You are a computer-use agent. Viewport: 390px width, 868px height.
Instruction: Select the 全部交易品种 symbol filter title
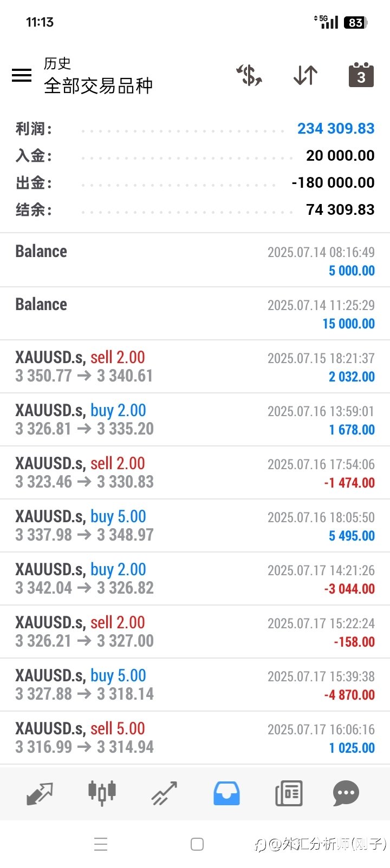click(98, 86)
